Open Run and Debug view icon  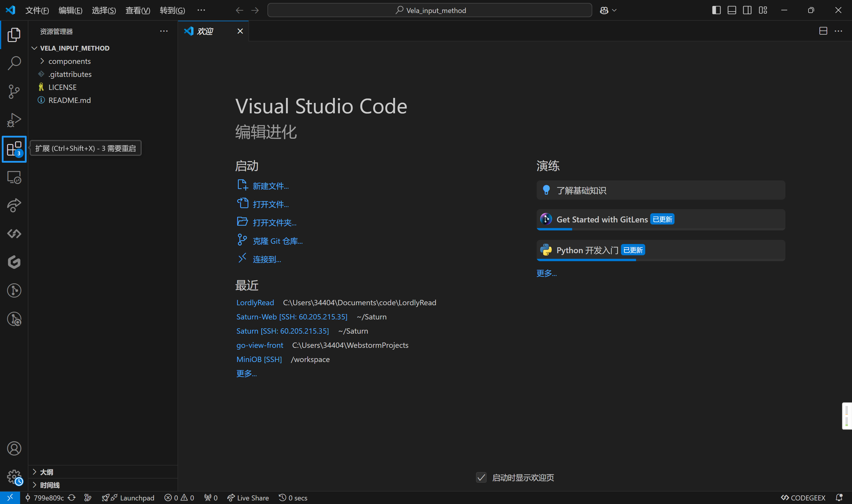tap(14, 120)
